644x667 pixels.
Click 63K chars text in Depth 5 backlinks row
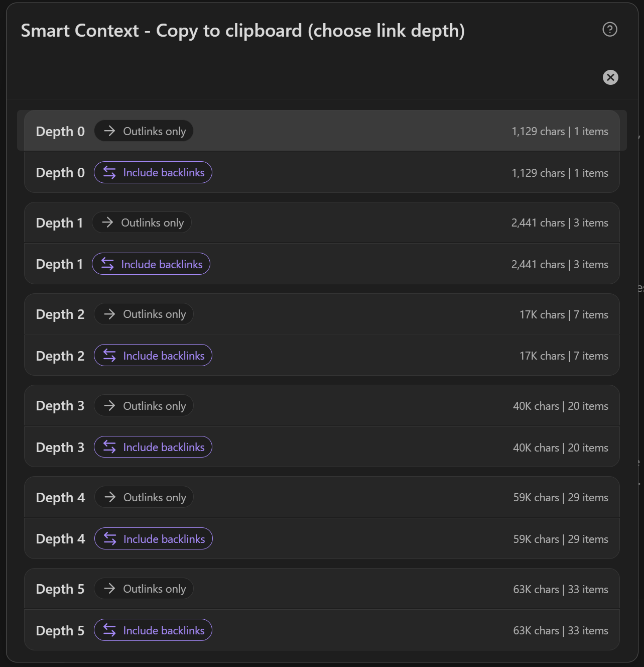tap(536, 631)
